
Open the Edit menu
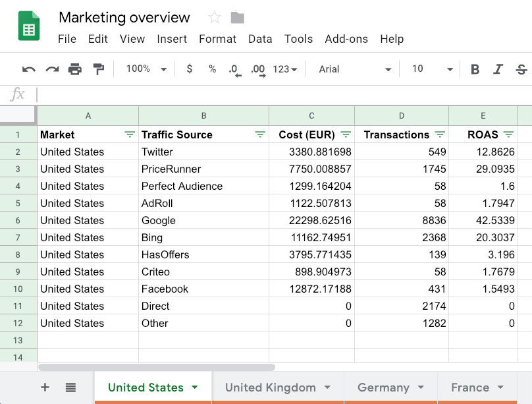point(97,39)
